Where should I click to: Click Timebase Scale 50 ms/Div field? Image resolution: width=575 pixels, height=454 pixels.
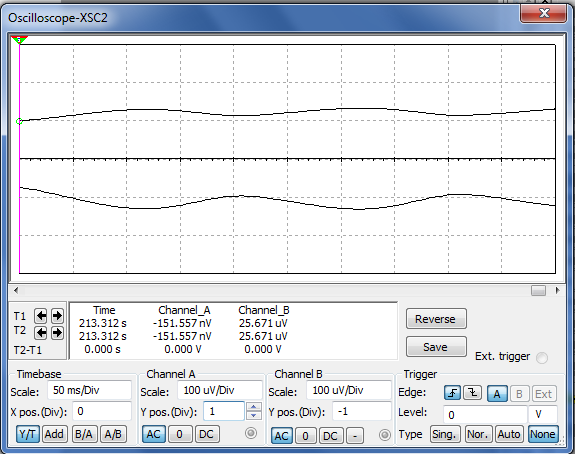(x=89, y=390)
